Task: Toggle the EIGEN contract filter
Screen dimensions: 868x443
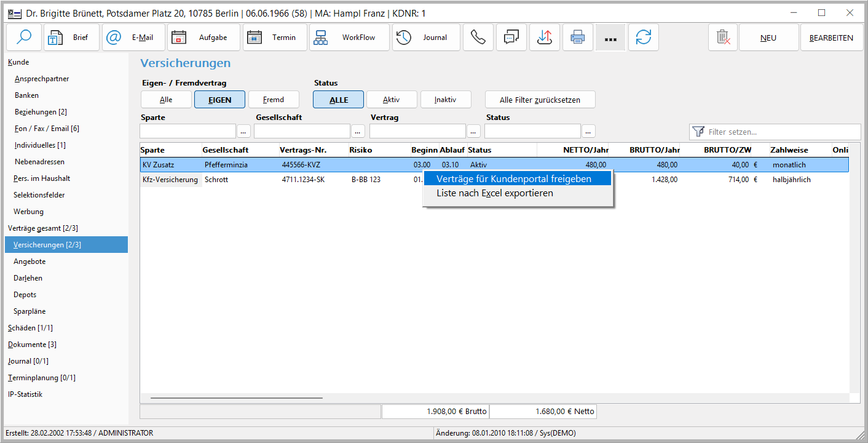Action: (219, 100)
